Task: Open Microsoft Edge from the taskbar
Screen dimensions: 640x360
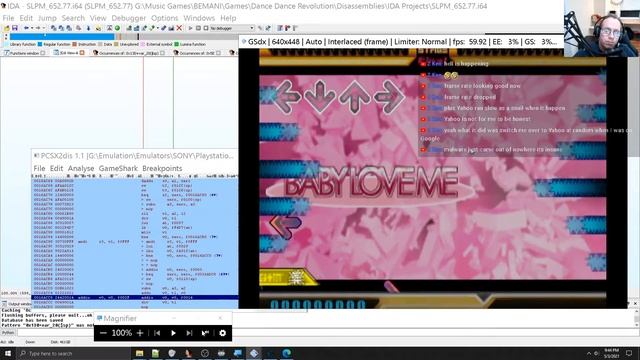Action: (287, 353)
